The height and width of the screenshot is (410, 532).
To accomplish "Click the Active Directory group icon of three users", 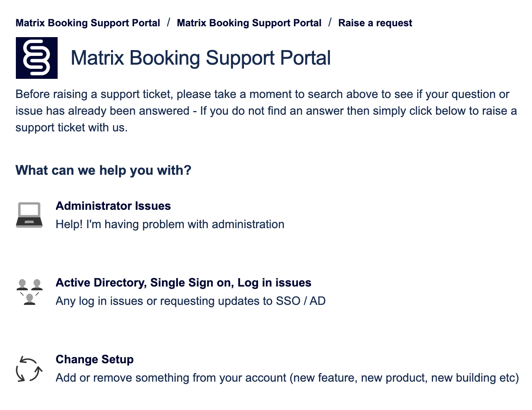I will coord(29,291).
